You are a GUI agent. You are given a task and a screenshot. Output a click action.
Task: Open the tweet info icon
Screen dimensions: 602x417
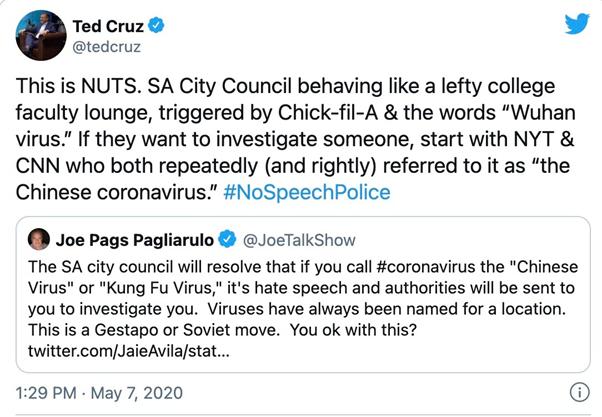[x=577, y=391]
